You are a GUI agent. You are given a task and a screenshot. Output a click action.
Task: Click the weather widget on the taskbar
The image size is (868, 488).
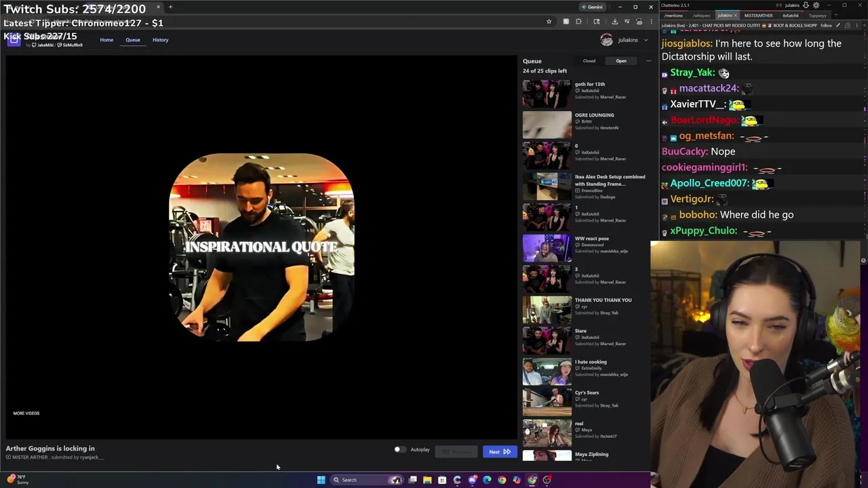[18, 479]
